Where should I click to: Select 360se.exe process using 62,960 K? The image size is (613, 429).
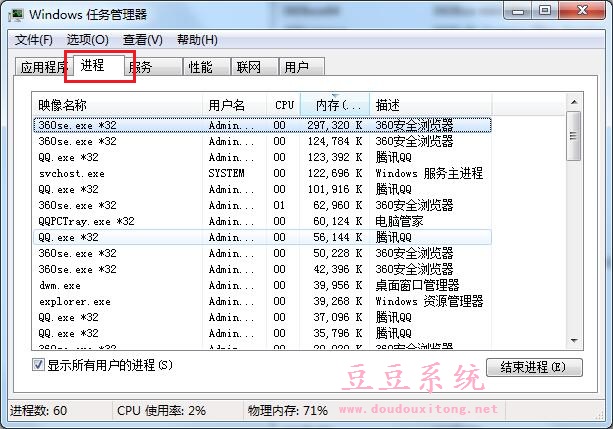pos(262,205)
